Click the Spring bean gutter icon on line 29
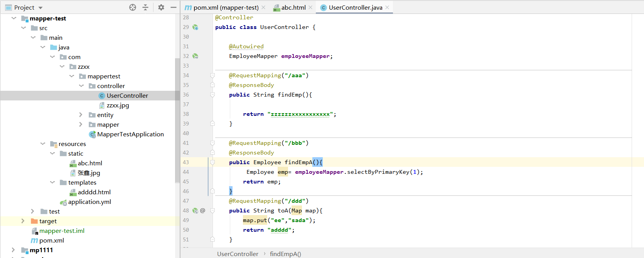 (196, 27)
